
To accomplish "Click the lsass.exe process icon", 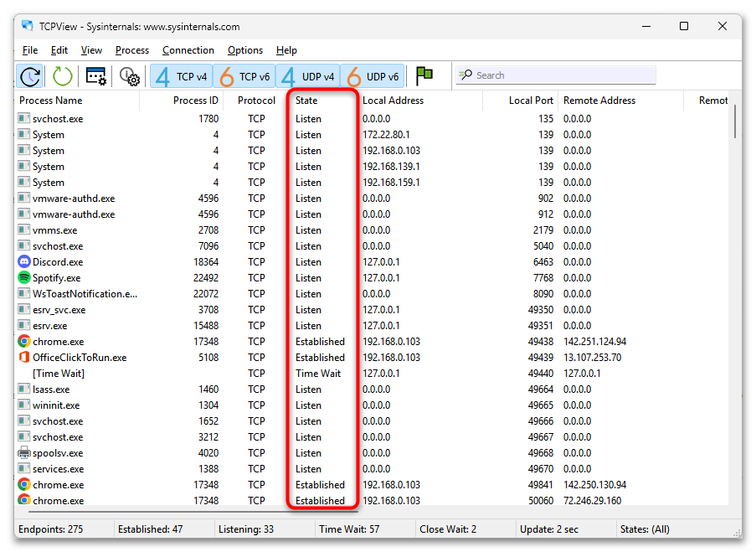I will (23, 389).
